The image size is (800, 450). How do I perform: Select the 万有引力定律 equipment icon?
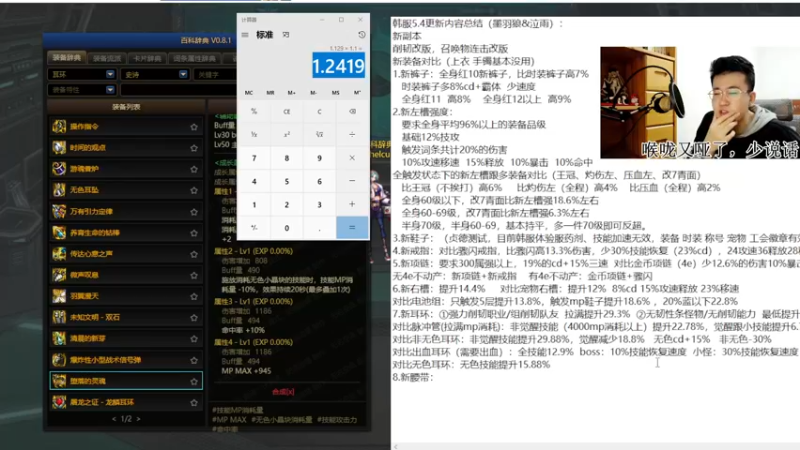pyautogui.click(x=59, y=211)
